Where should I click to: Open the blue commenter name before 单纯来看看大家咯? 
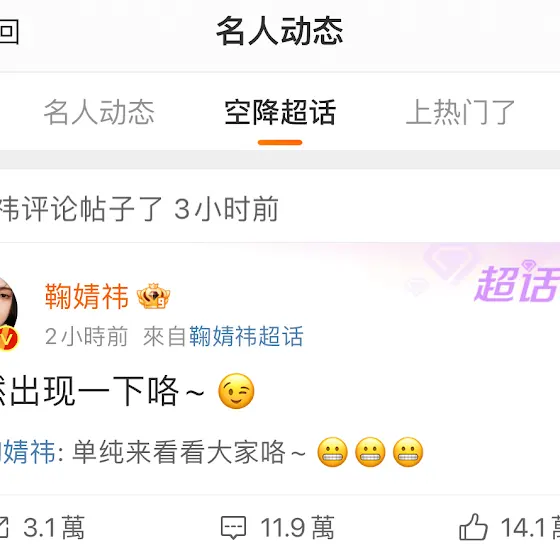click(x=28, y=452)
